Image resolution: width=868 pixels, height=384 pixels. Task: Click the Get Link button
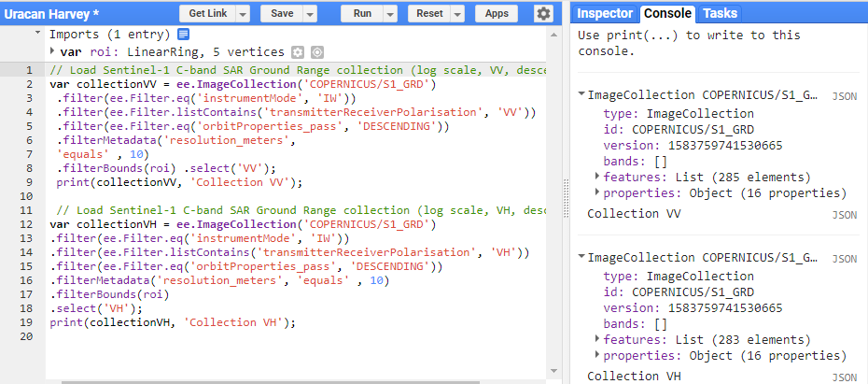pyautogui.click(x=208, y=13)
